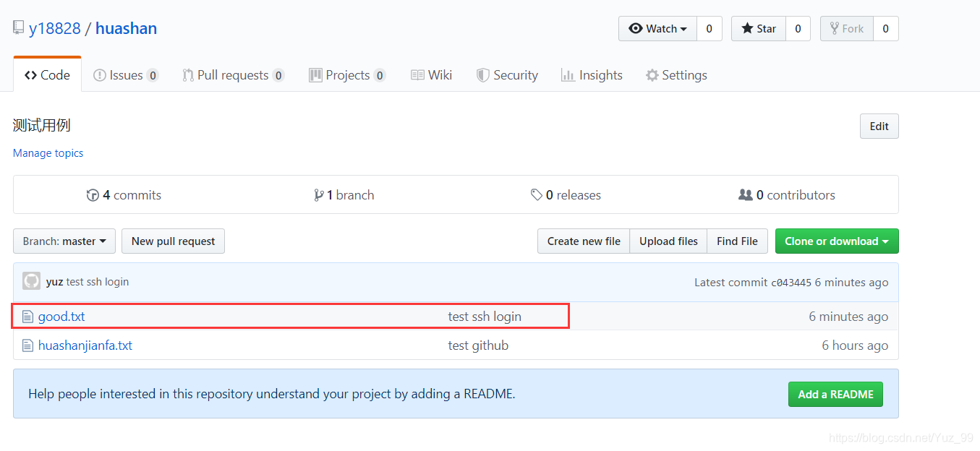Open the Clone or download dropdown

tap(837, 241)
